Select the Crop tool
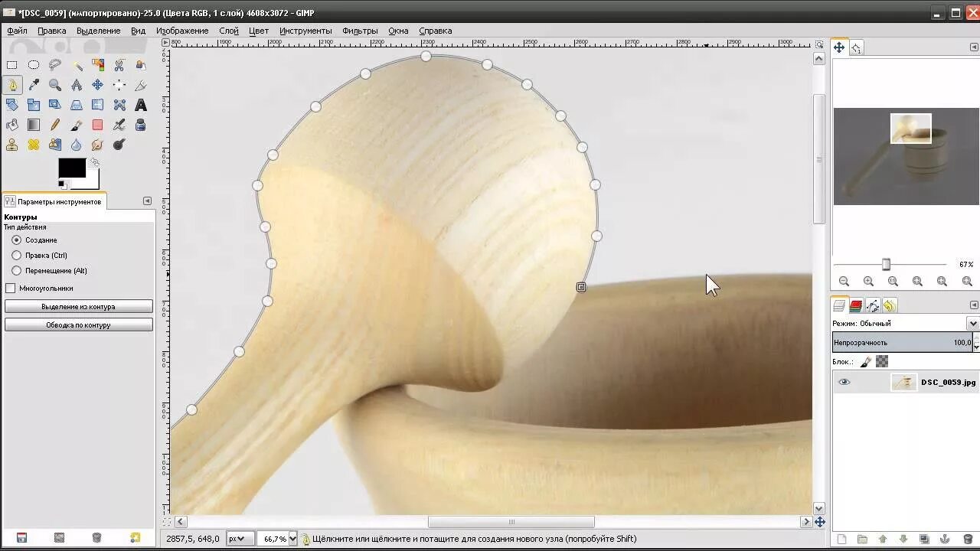Image resolution: width=980 pixels, height=551 pixels. (141, 85)
